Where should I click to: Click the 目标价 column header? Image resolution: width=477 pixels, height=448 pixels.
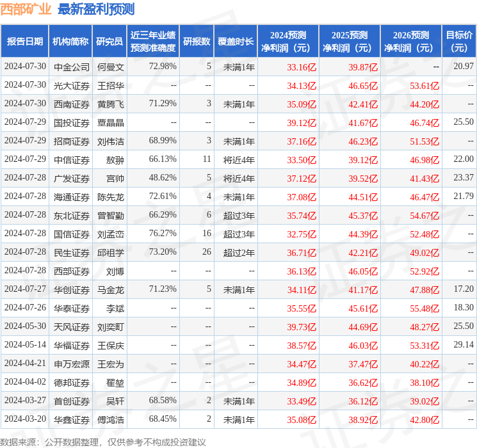(x=459, y=42)
